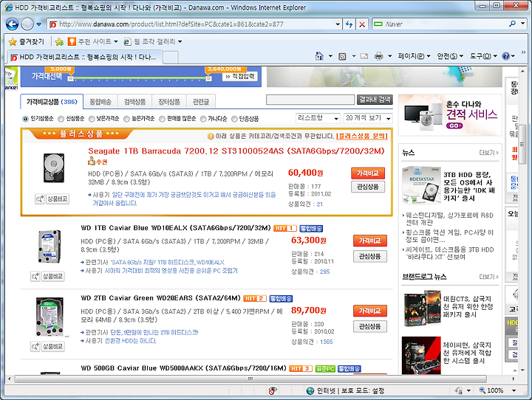This screenshot has width=532, height=400.
Task: Select the HDD 가격비교리스트 browser tab
Action: [85, 57]
